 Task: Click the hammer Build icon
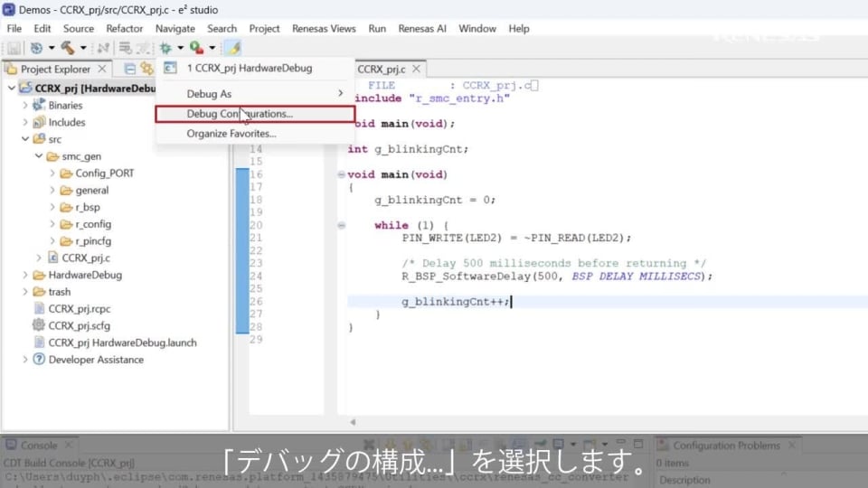68,48
